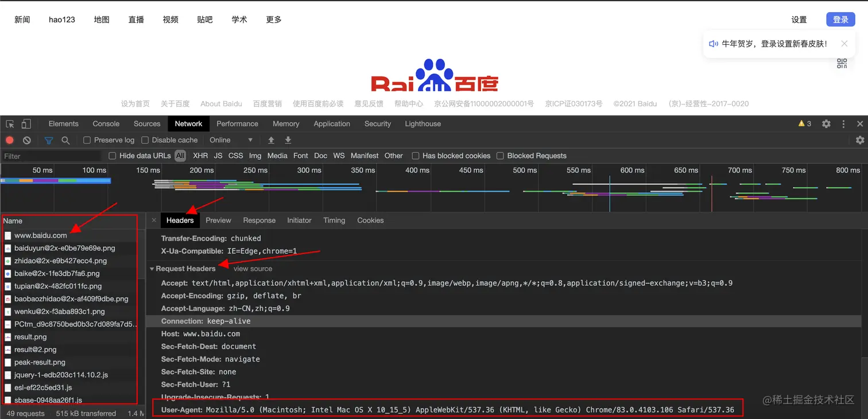Open the Response tab of request
The image size is (868, 419).
click(259, 220)
